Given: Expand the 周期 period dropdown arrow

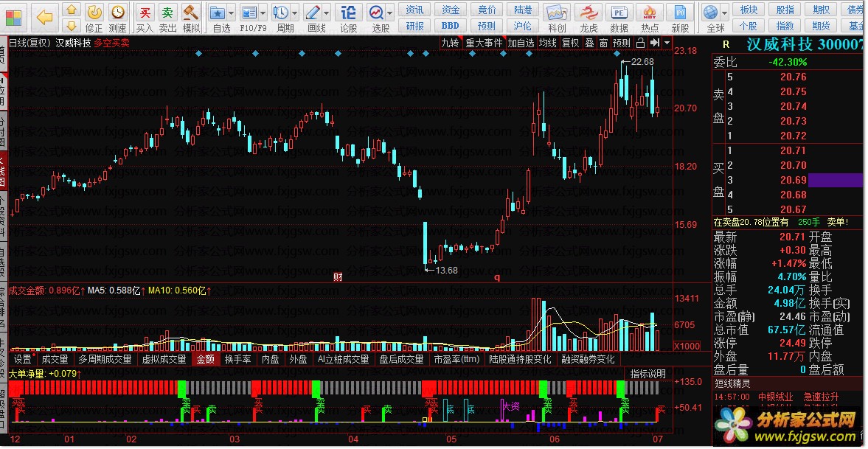Looking at the screenshot, I should [x=294, y=13].
